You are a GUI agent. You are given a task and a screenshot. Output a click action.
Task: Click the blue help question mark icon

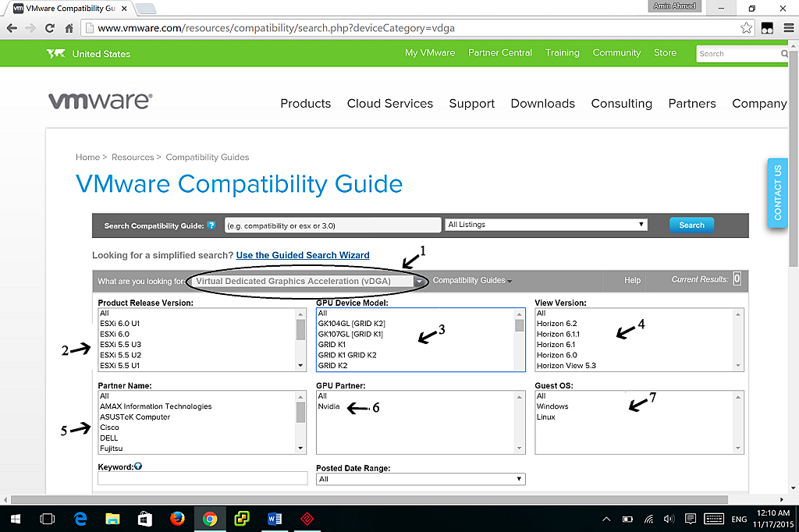[211, 225]
